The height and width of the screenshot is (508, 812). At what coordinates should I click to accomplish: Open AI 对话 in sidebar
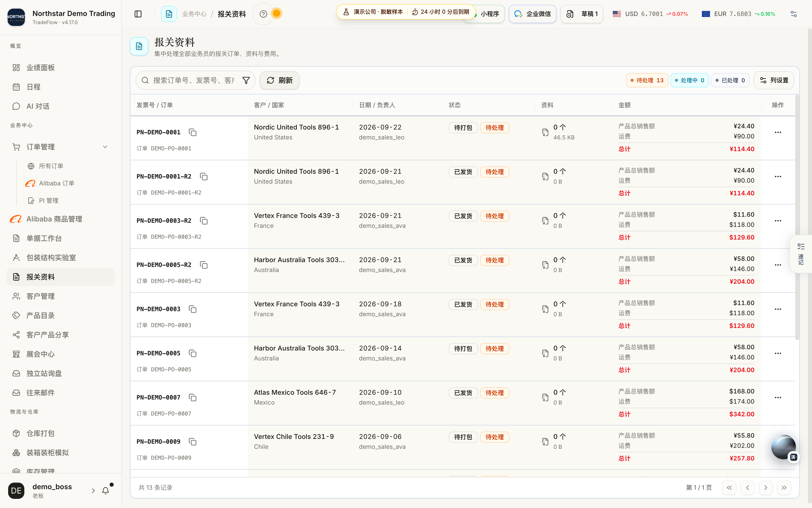pos(60,106)
